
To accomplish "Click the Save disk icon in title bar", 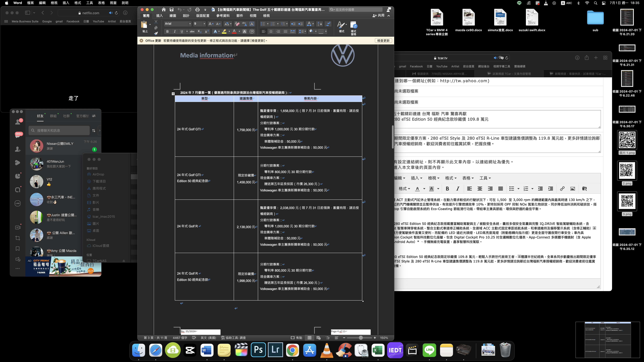I will [x=171, y=10].
